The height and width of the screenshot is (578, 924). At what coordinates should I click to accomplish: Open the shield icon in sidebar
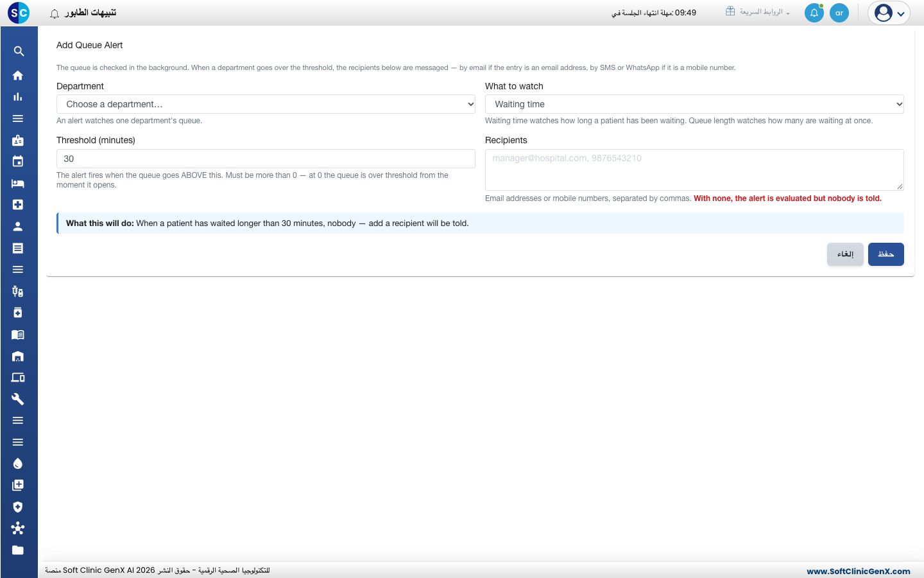tap(18, 507)
